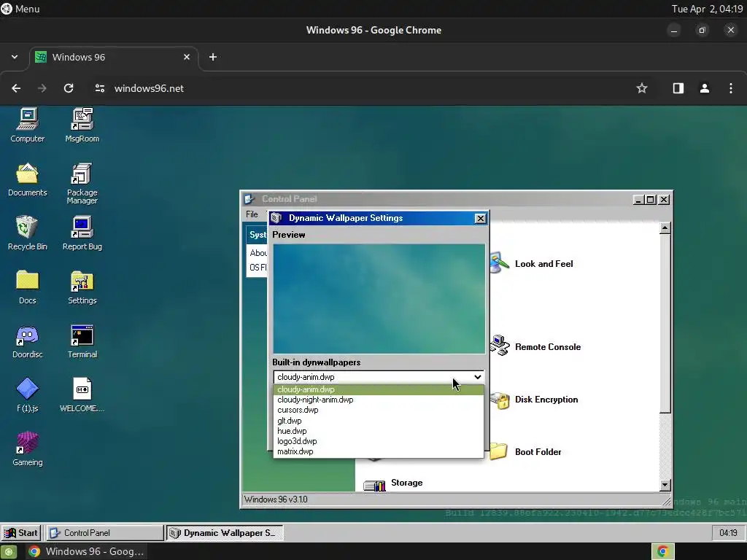Go back in Chrome history
The width and height of the screenshot is (747, 560).
(x=16, y=88)
